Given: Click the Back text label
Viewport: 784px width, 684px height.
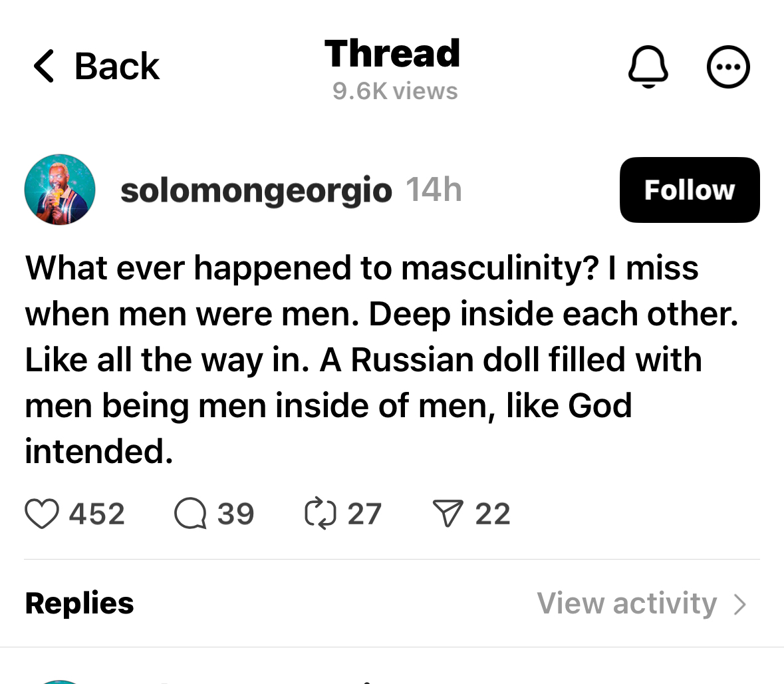Looking at the screenshot, I should coord(117,67).
